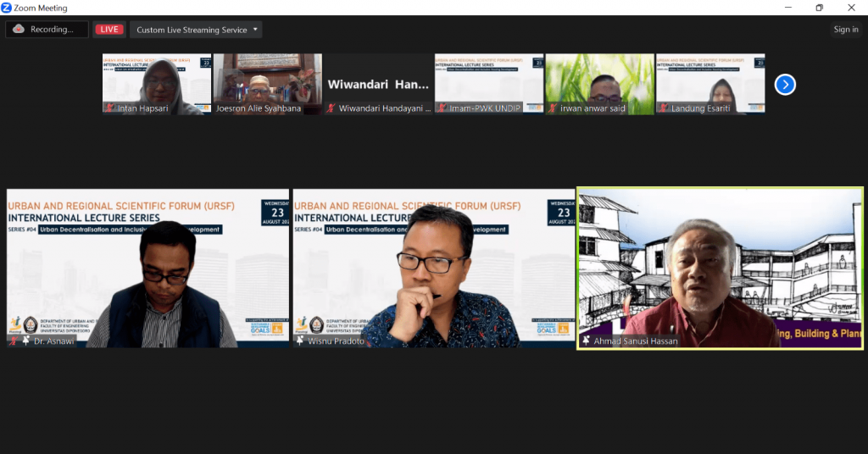The width and height of the screenshot is (868, 454).
Task: Click the pin icon on Wisnu Pradoto's video
Action: pos(300,340)
